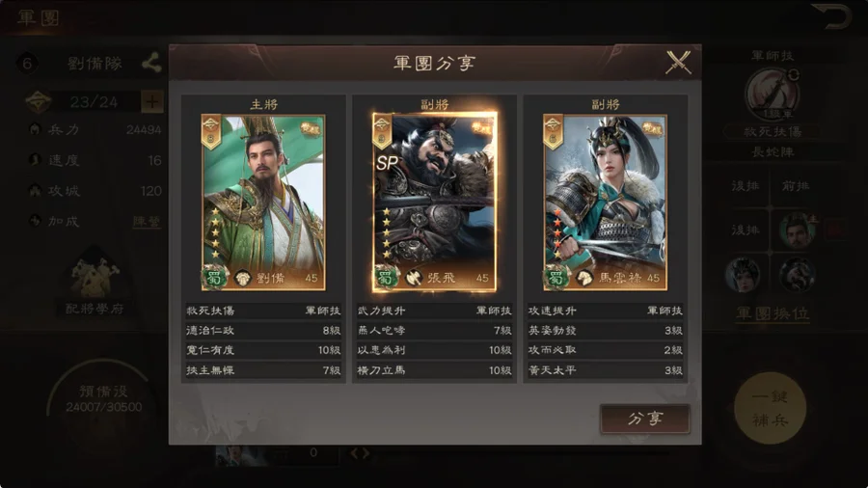
Task: Click the 軍師技 skill icon at top right
Action: (773, 95)
